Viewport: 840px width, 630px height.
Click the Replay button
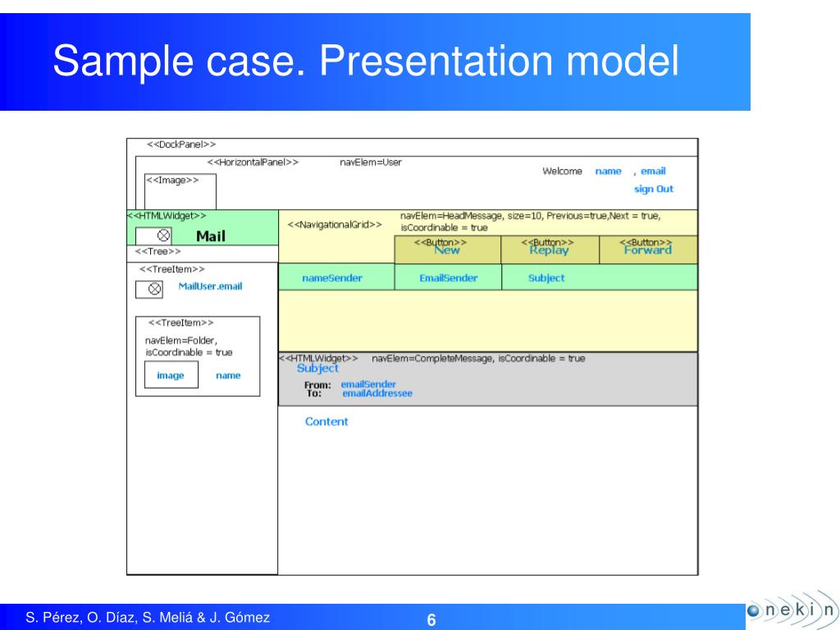pyautogui.click(x=550, y=250)
